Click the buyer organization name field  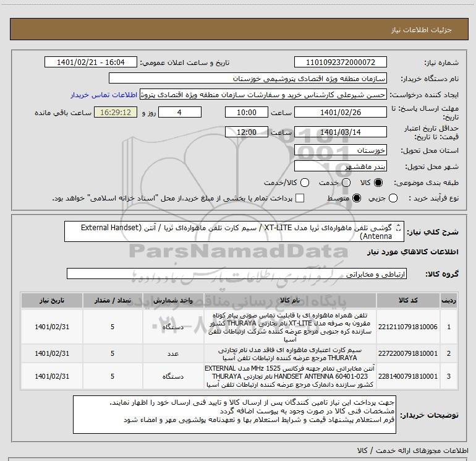pyautogui.click(x=248, y=78)
